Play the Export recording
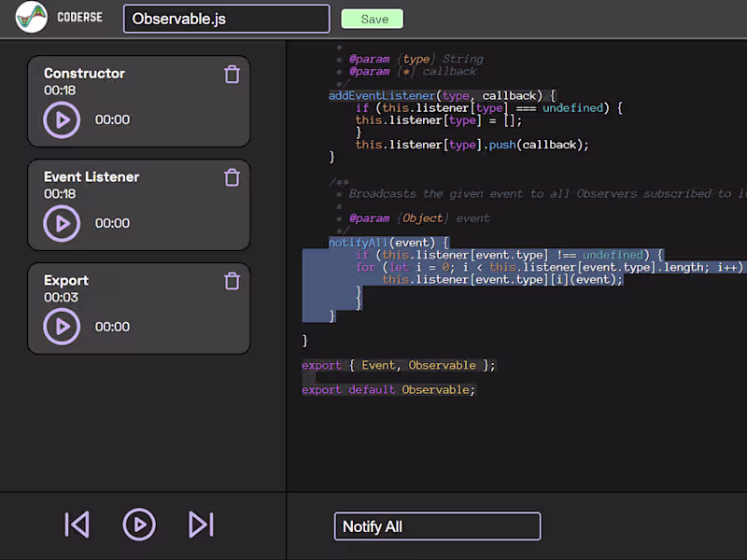 coord(62,327)
